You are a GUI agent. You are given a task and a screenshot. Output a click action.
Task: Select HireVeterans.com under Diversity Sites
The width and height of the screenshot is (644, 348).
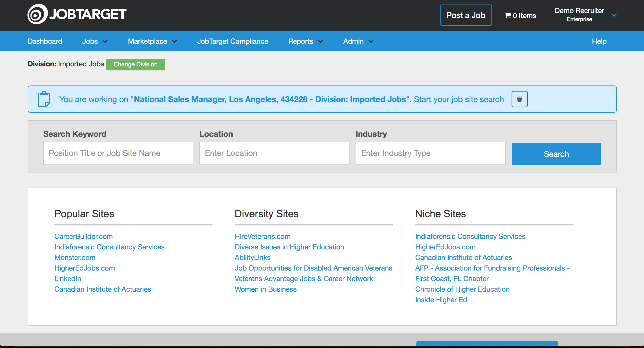click(x=262, y=236)
